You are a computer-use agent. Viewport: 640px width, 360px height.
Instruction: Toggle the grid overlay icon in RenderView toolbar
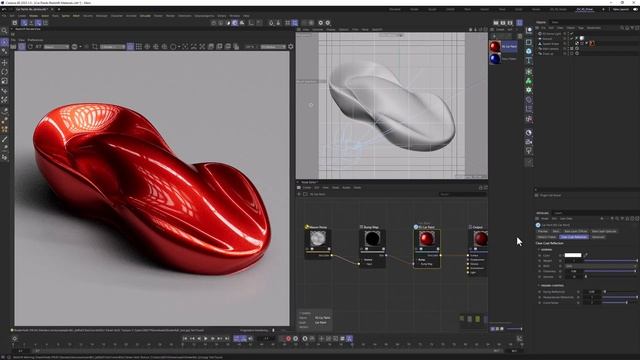point(139,47)
